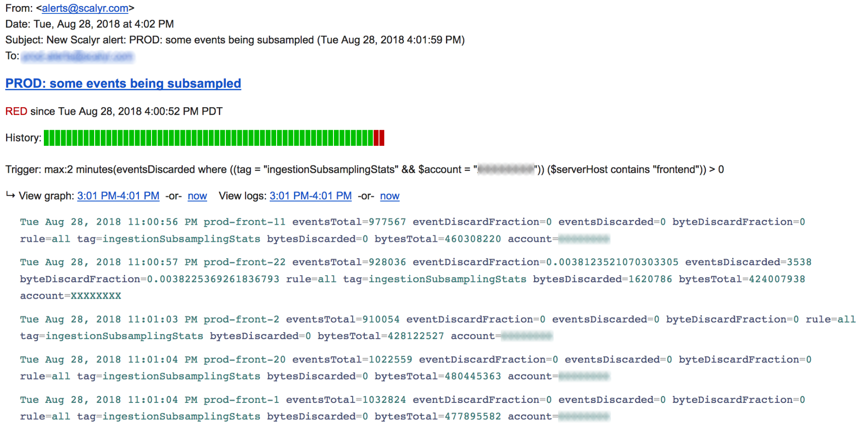Screen dimensions: 868x432
Task: Open the 'PROD: some events being subsampled' heading link
Action: pos(123,83)
